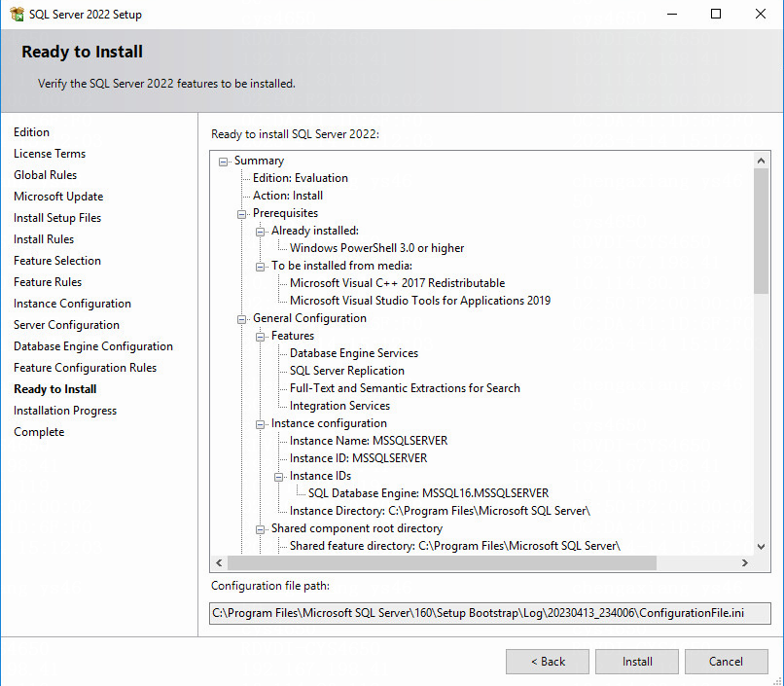Collapse Shared component root directory node
Image resolution: width=784 pixels, height=686 pixels.
click(x=260, y=529)
